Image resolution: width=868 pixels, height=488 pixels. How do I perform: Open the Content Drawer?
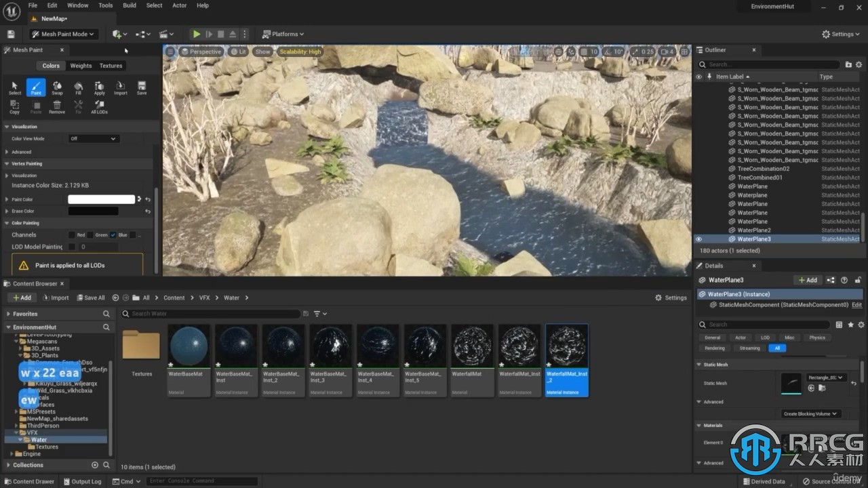(29, 481)
